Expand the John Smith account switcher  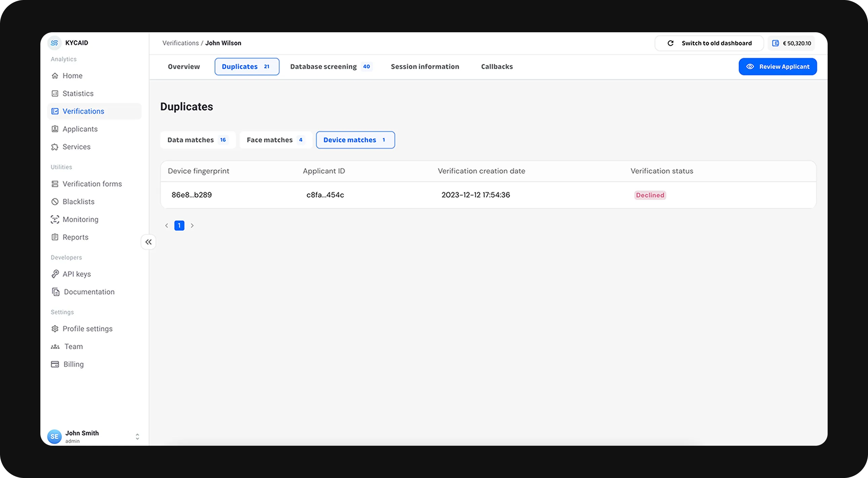tap(137, 437)
